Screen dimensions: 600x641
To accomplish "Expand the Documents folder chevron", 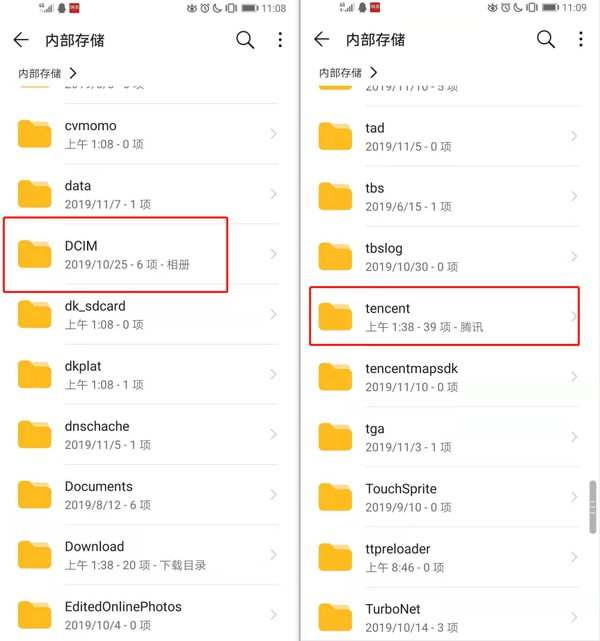I will (x=273, y=495).
